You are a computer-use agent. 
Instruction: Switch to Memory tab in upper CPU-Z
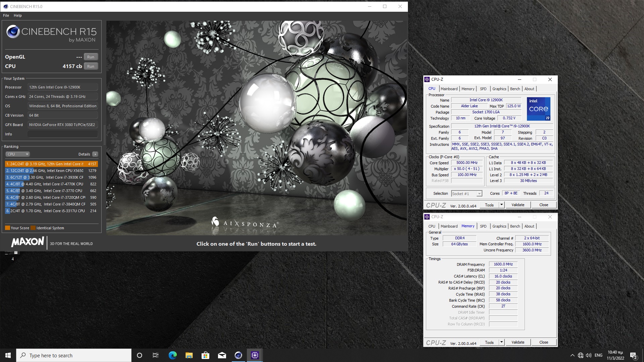468,89
